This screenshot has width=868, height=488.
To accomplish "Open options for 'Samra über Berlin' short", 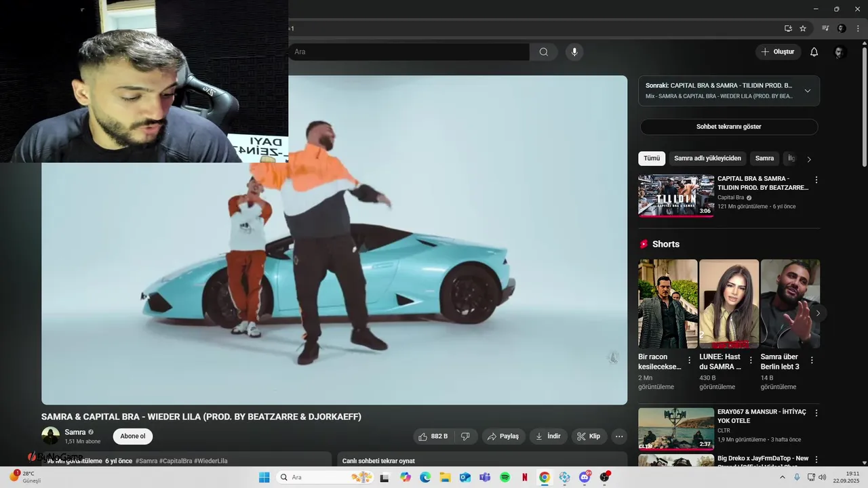I will [812, 361].
